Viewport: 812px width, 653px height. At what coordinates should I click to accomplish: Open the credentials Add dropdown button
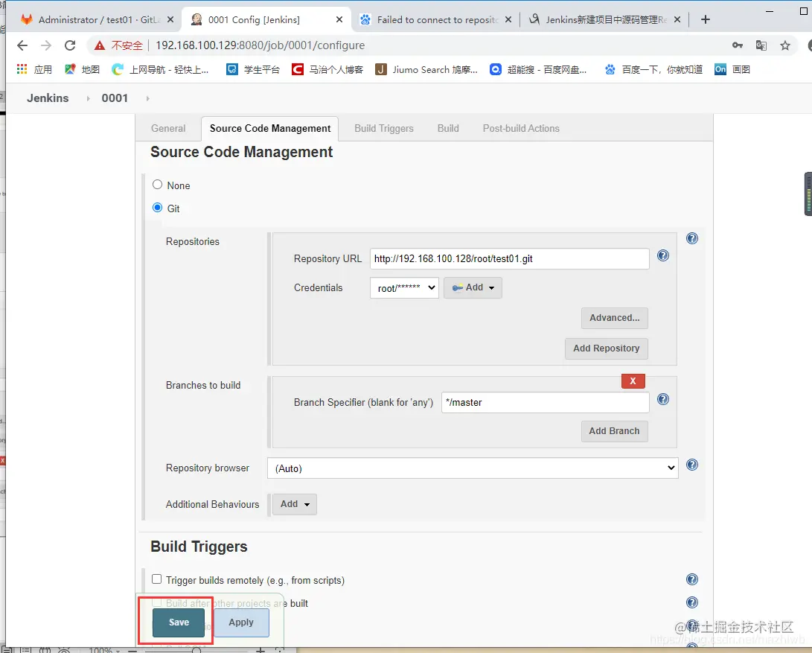473,287
